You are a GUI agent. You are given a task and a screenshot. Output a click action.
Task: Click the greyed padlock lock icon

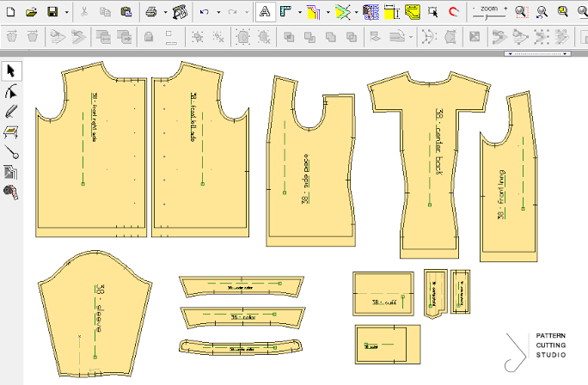149,37
